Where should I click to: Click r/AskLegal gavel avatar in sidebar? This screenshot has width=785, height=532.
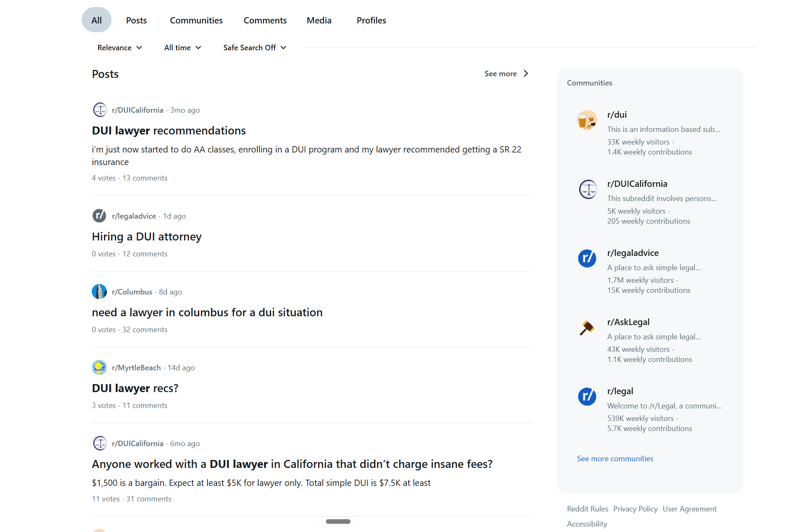click(x=587, y=328)
